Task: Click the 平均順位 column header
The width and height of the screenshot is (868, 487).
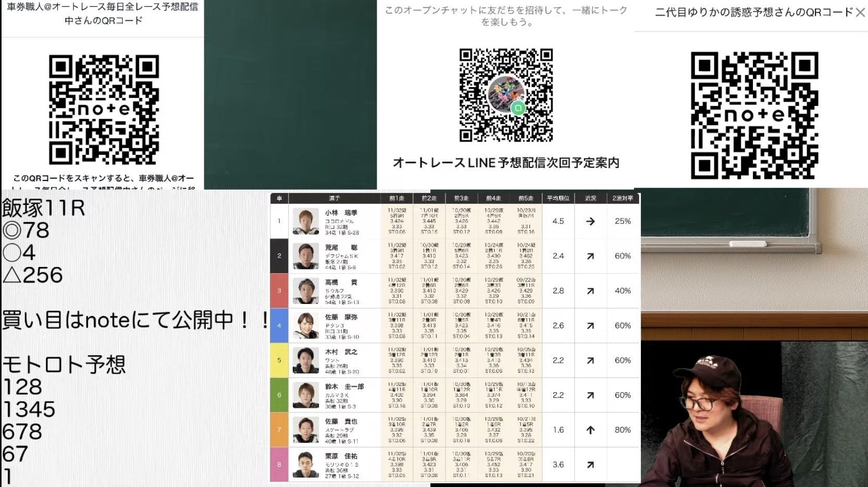Action: (558, 198)
